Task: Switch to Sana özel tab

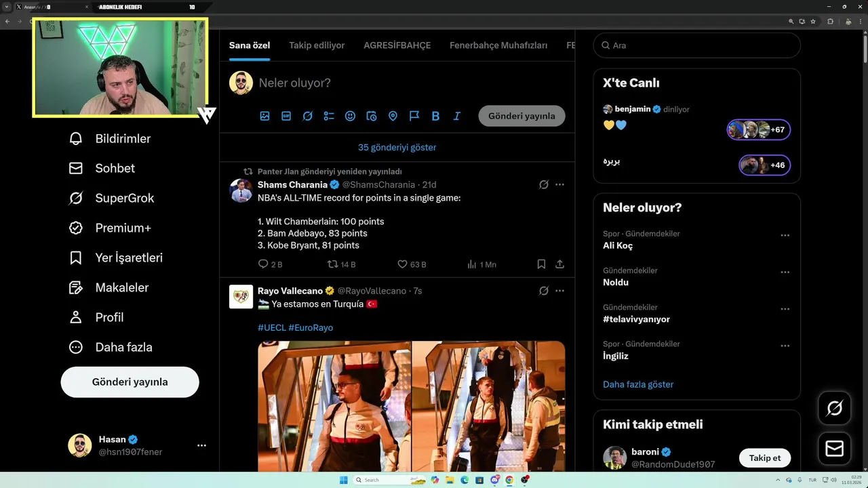Action: pyautogui.click(x=250, y=45)
